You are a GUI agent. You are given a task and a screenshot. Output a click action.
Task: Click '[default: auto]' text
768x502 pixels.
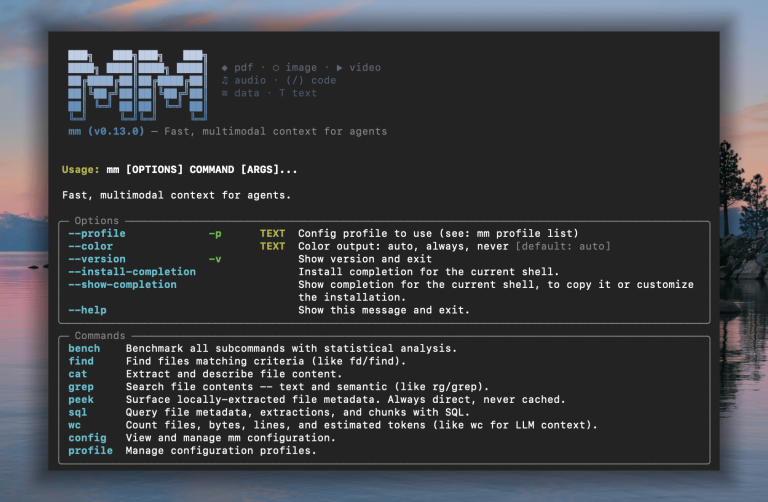[563, 246]
